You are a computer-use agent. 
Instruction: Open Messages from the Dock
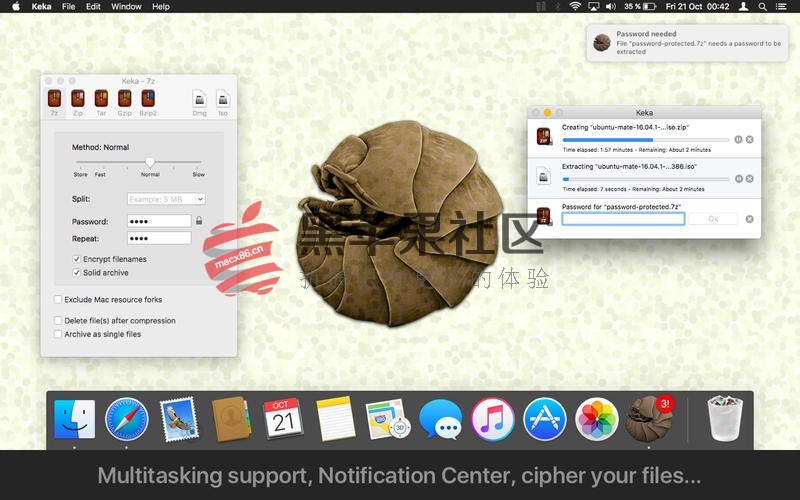coord(440,419)
